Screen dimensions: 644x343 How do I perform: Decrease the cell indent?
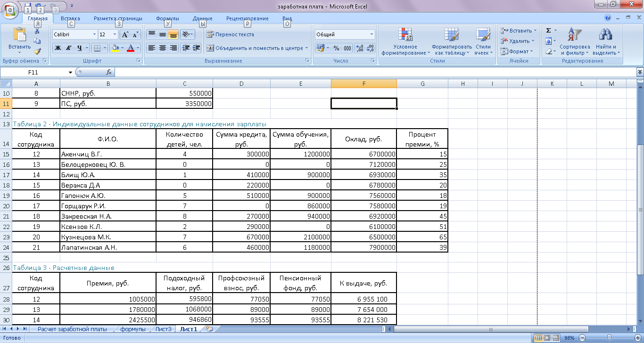[186, 48]
